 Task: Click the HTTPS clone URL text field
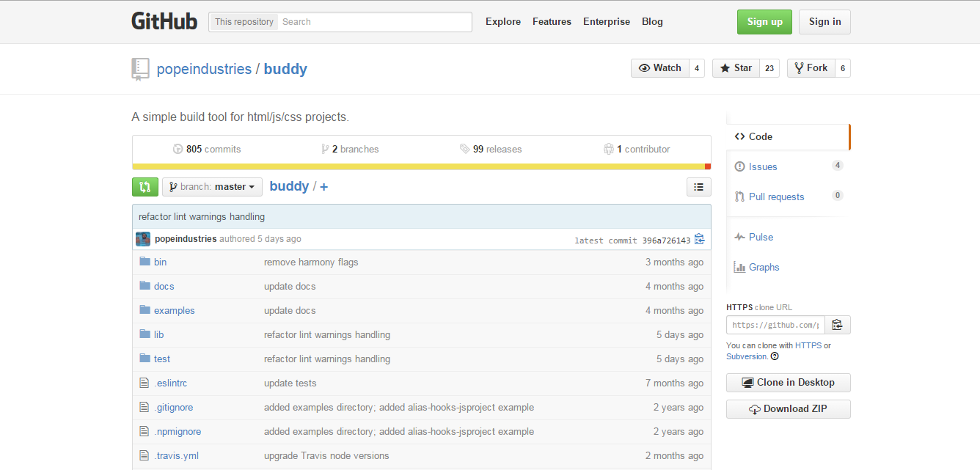[x=775, y=325]
